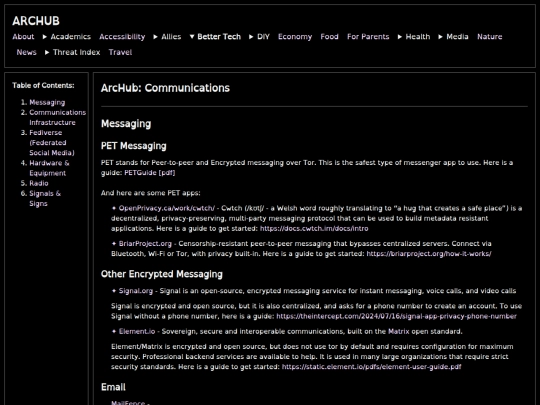Open the OpenPrivacy.ca/work/cwtch/ link
This screenshot has width=540, height=405.
[167, 208]
